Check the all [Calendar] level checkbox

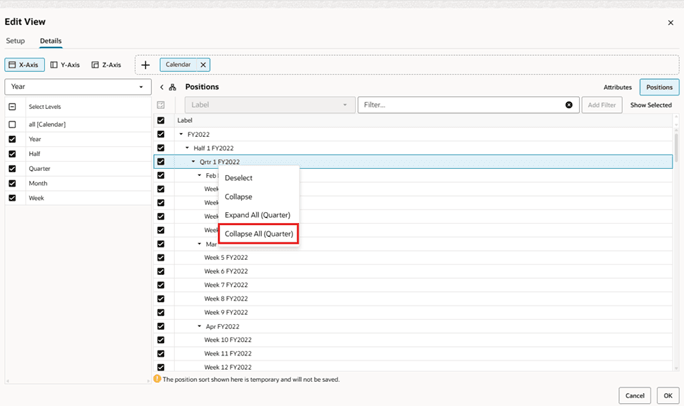point(12,124)
